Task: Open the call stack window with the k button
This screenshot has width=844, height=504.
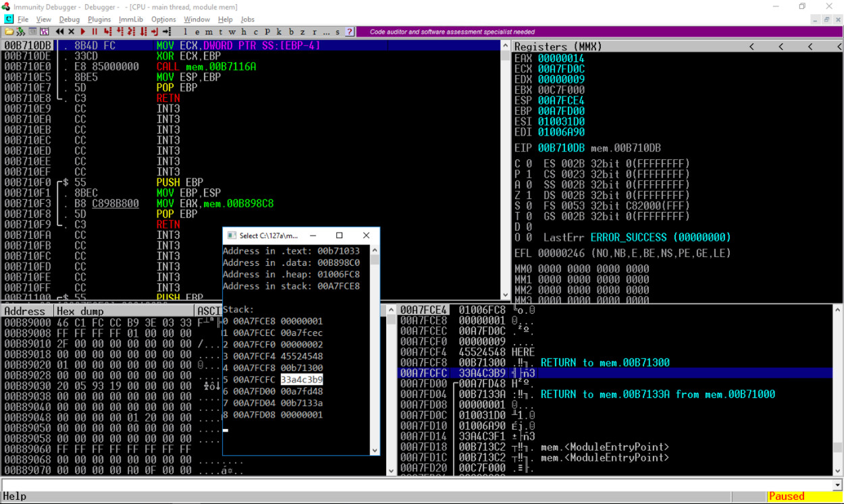Action: pyautogui.click(x=279, y=32)
